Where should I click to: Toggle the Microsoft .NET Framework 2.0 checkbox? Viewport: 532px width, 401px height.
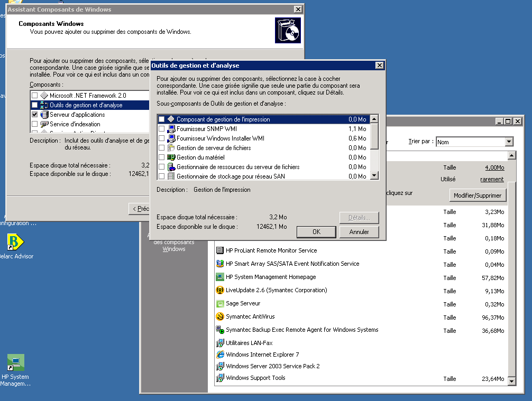[34, 96]
